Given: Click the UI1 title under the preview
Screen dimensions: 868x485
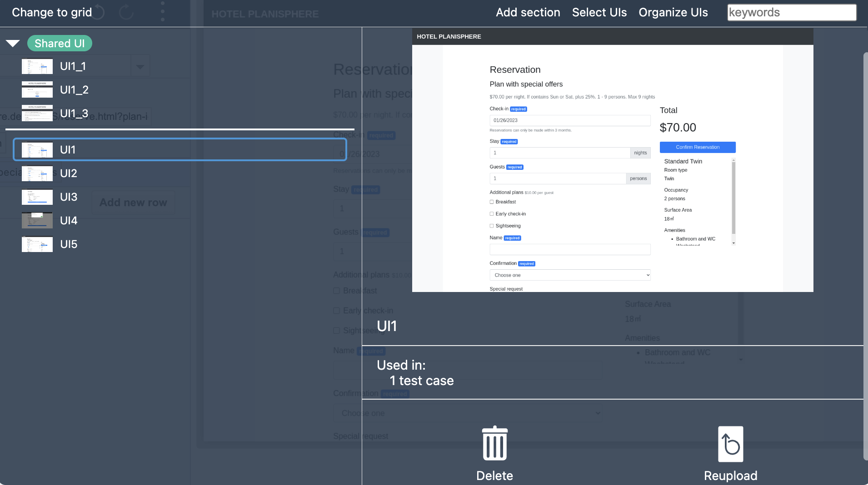Looking at the screenshot, I should 387,326.
